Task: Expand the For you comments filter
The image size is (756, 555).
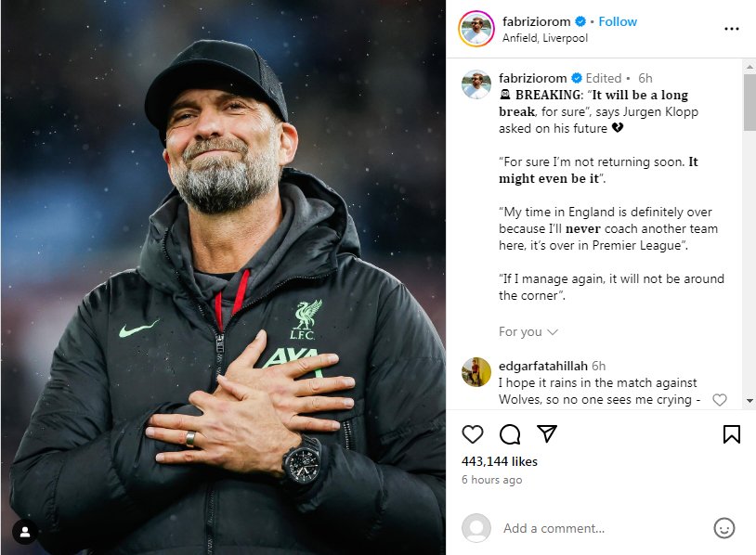Action: [x=528, y=331]
